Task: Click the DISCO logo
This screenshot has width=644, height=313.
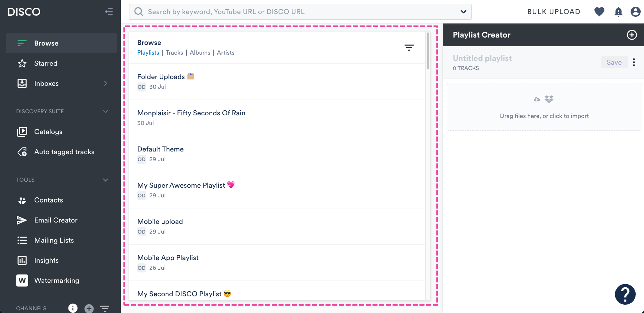Action: (24, 12)
